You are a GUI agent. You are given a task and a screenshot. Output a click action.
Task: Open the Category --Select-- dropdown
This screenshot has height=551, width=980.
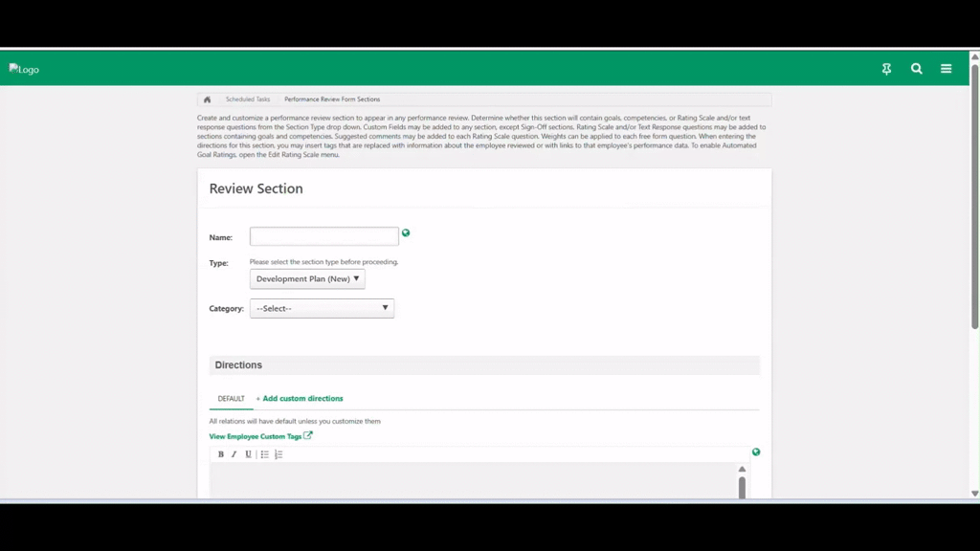(x=322, y=308)
